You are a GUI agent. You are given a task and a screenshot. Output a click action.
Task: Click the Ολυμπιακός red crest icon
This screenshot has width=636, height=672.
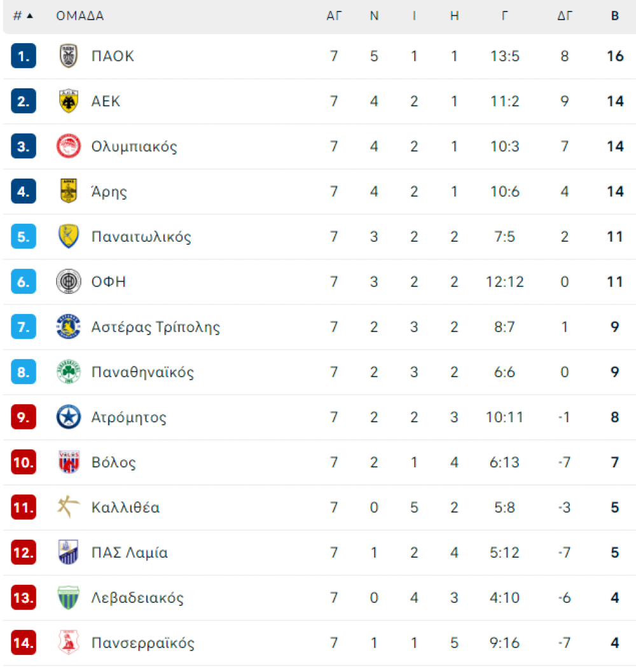68,146
